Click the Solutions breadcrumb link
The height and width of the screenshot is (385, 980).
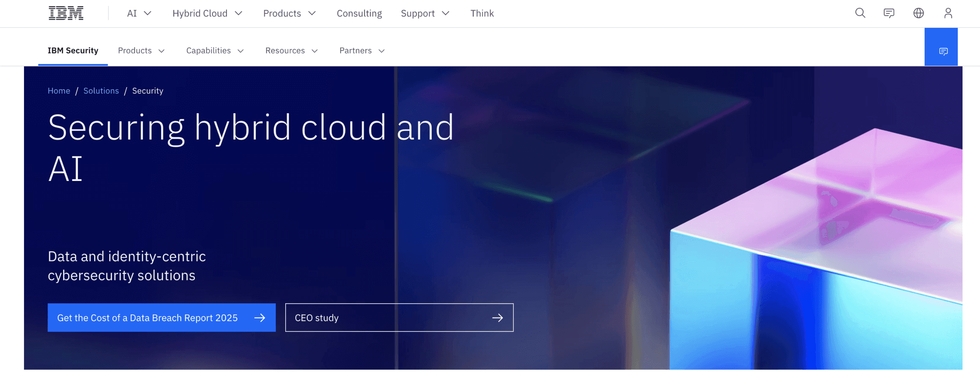click(101, 91)
